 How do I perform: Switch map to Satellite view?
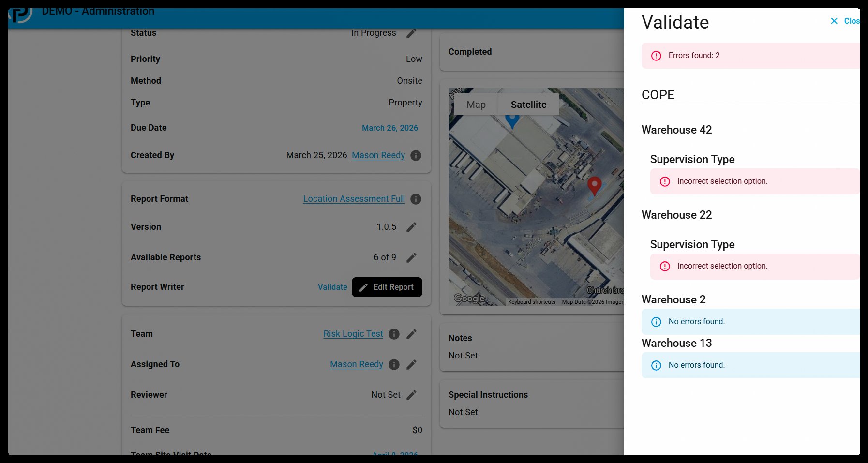click(x=528, y=105)
